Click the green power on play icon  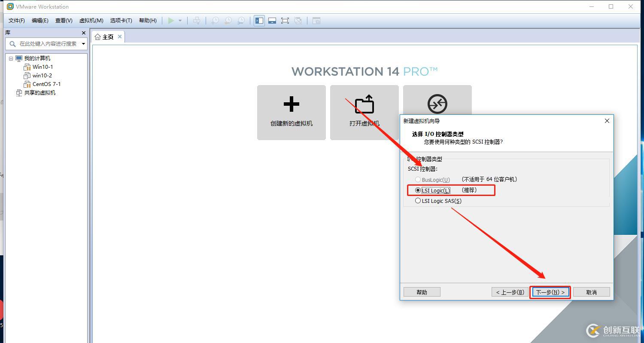pyautogui.click(x=171, y=21)
